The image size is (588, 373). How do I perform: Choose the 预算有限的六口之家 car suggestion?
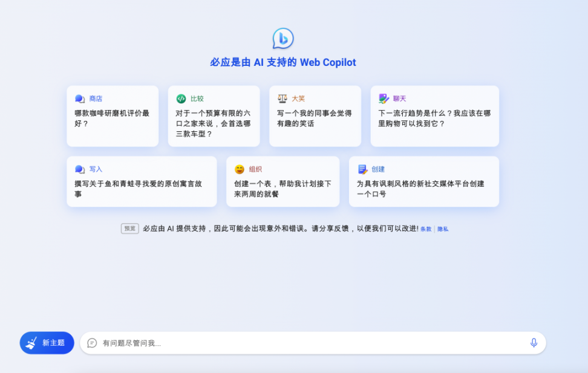(214, 116)
